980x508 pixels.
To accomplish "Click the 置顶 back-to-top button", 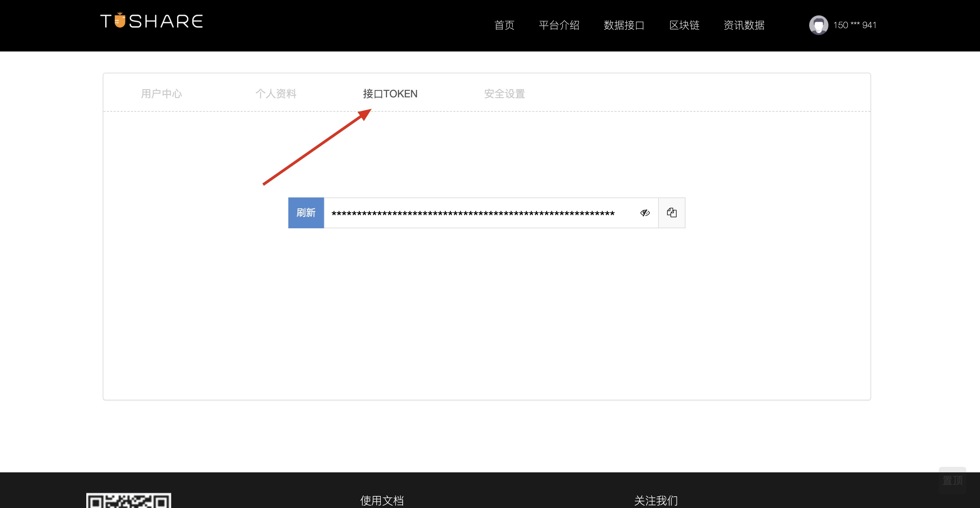I will pos(953,481).
